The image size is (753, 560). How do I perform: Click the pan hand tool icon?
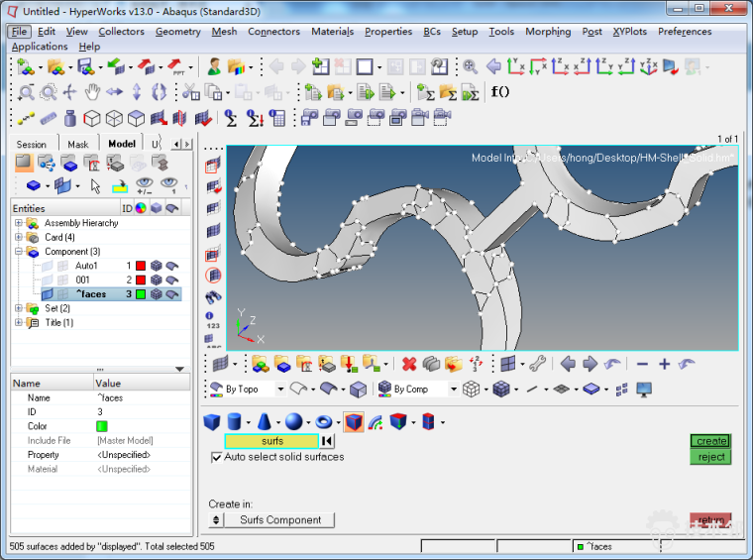[92, 92]
